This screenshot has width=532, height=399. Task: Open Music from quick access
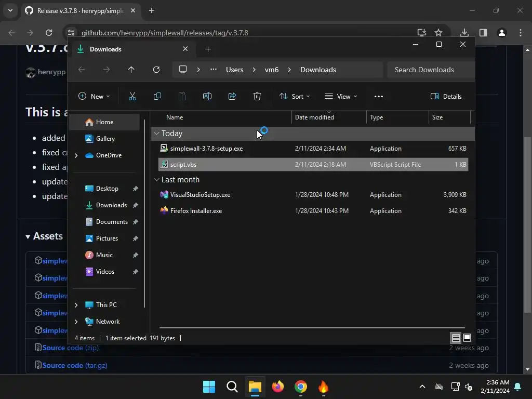[x=104, y=255]
